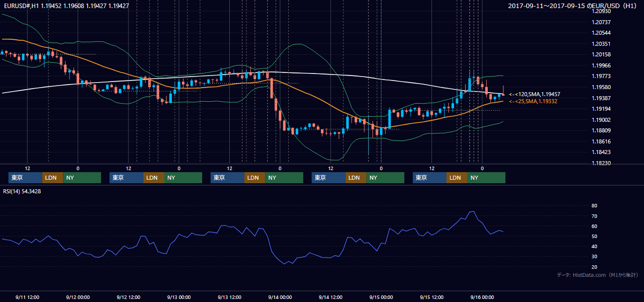This screenshot has height=302, width=644.
Task: Click price level 1.19387 on axis
Action: click(x=601, y=99)
